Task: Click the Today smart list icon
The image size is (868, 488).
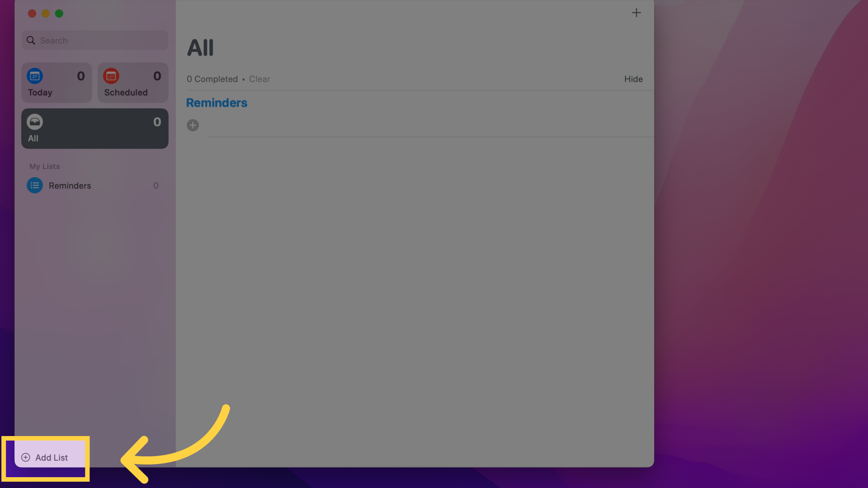Action: point(34,75)
